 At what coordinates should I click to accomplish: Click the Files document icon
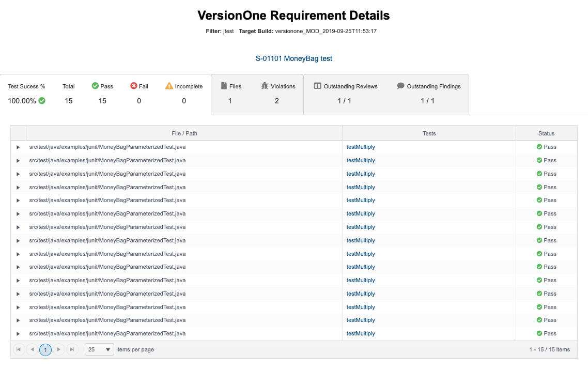(x=224, y=86)
